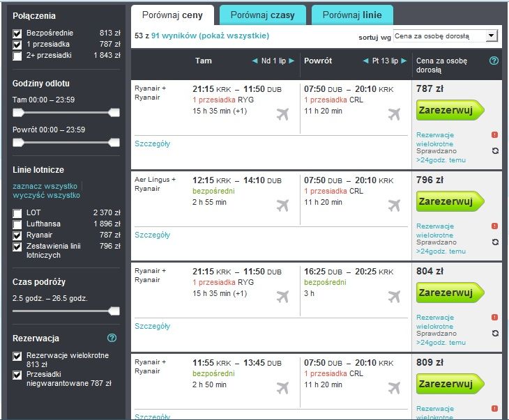Click Zarezerwuj button for 796 zł flight
The image size is (509, 420).
pyautogui.click(x=450, y=201)
